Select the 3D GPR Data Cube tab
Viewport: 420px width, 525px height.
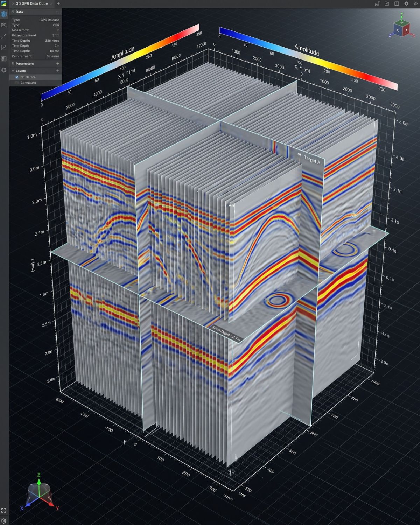pos(32,3)
